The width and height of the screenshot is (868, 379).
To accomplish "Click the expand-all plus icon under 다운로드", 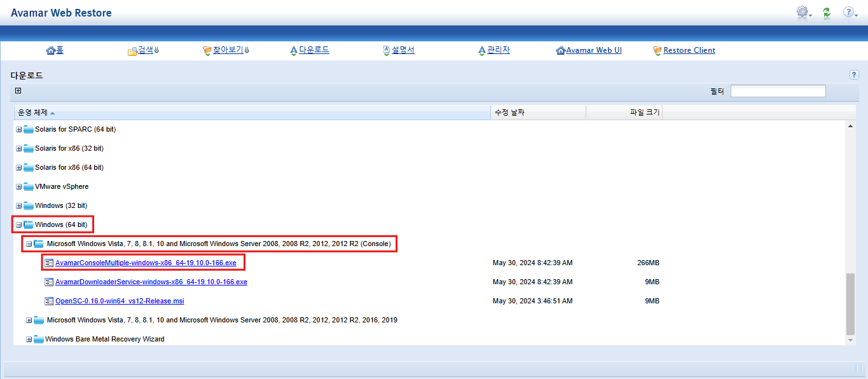I will pos(18,91).
